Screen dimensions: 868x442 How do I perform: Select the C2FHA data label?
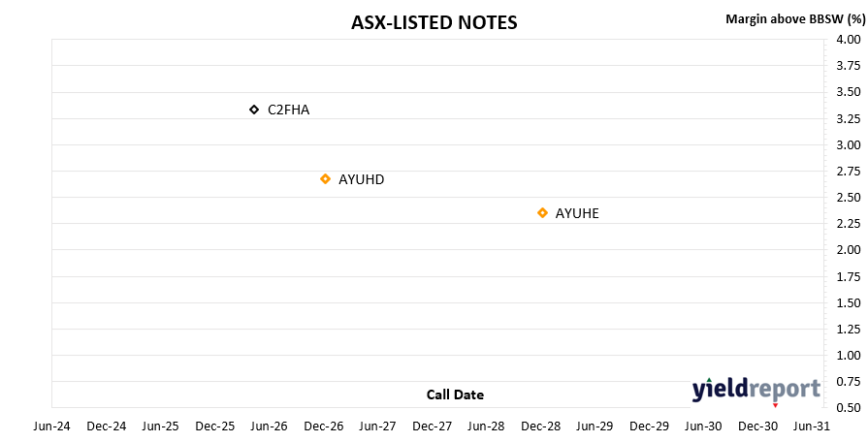(x=288, y=110)
